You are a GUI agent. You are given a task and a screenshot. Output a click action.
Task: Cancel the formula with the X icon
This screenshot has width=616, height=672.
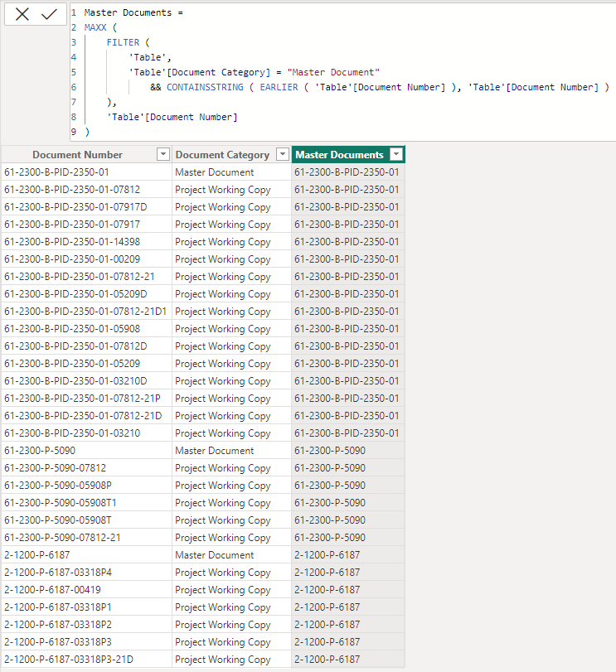[22, 14]
